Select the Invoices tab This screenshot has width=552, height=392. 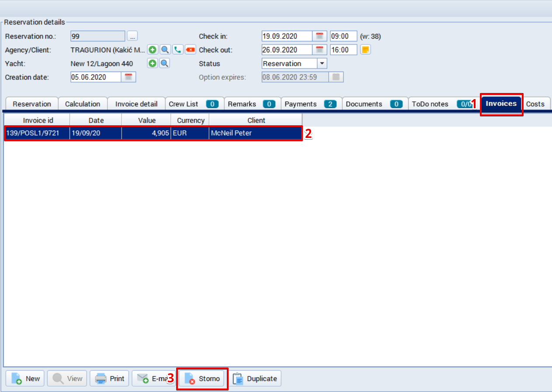coord(501,104)
